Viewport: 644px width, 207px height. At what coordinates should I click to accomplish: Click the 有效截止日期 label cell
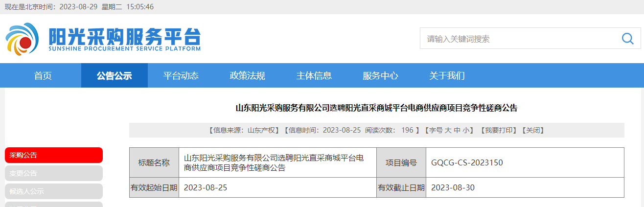[401, 187]
